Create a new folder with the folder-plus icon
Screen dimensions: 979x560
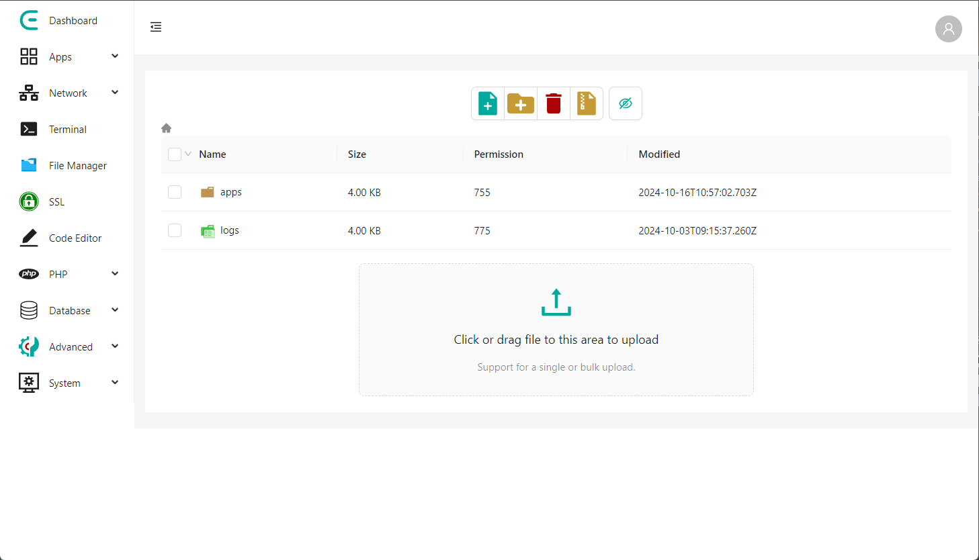(x=520, y=103)
